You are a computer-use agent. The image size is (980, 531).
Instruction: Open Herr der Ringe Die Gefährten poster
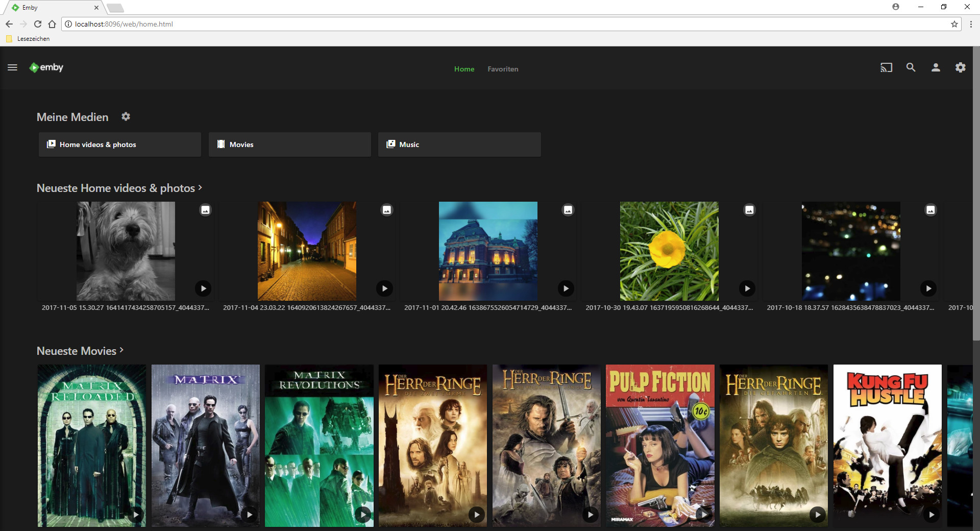pyautogui.click(x=774, y=445)
